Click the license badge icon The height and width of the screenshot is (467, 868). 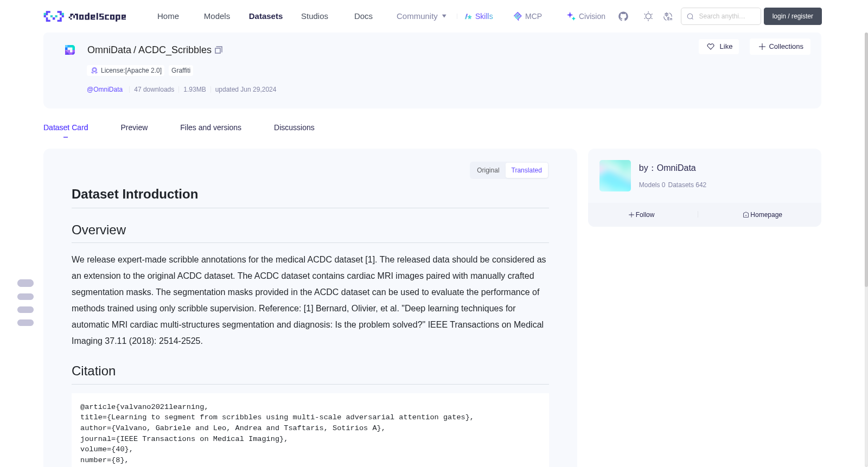click(x=94, y=71)
